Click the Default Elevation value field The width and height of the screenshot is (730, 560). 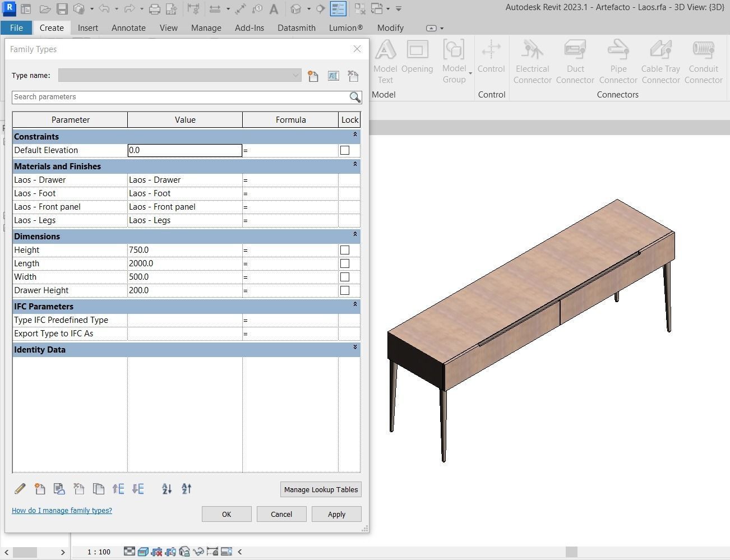click(185, 150)
